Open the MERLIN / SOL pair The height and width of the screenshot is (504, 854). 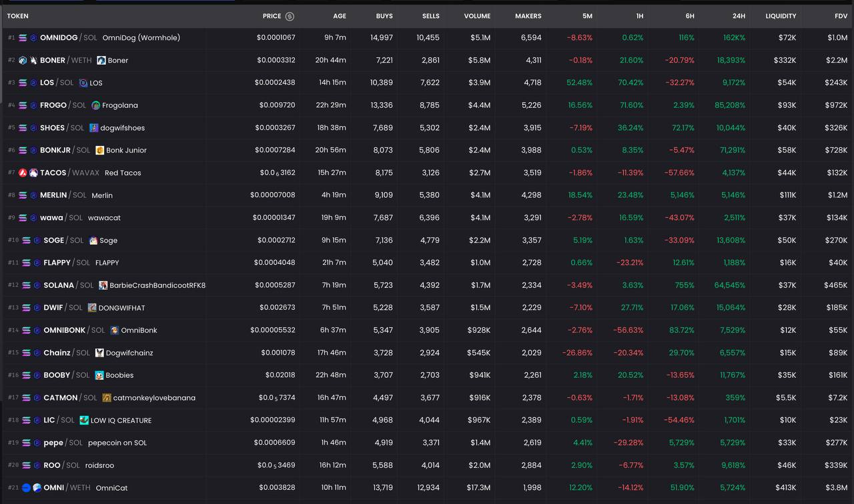tap(427, 195)
